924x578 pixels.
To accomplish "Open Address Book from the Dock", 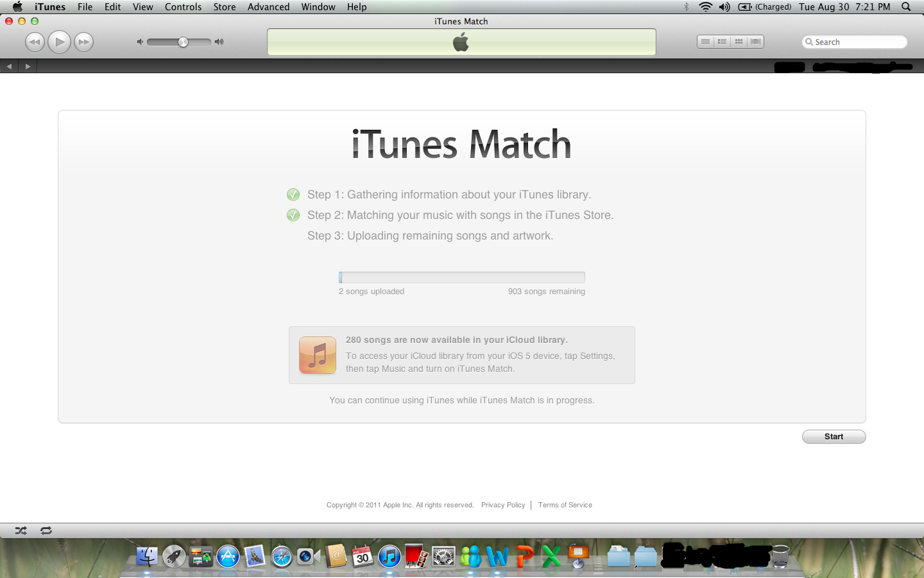I will [x=336, y=556].
